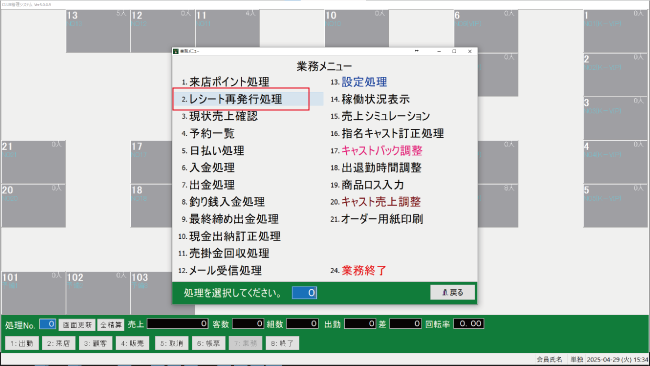This screenshot has height=366, width=650.
Task: Select table tile 13
Action: pyautogui.click(x=98, y=31)
